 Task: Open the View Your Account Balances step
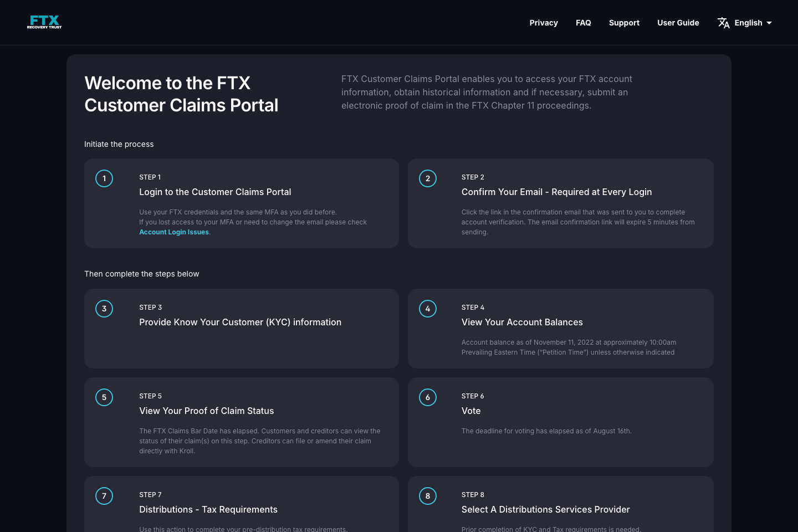click(x=522, y=322)
